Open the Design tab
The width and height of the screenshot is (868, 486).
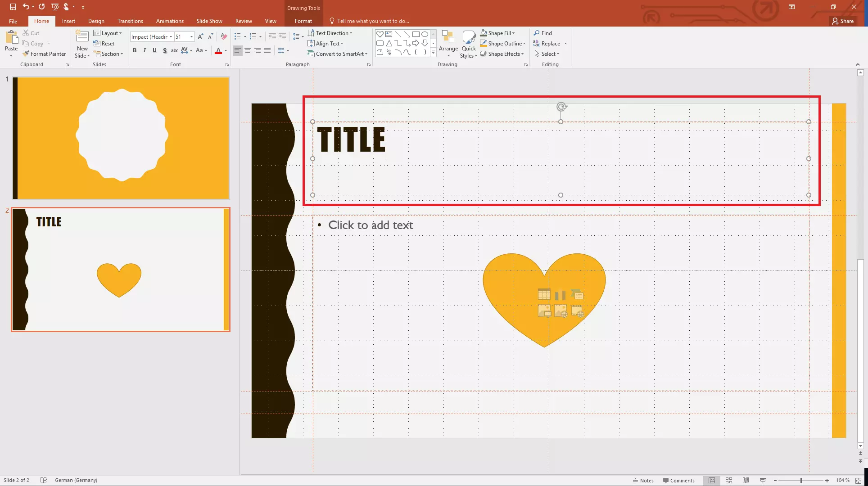(x=96, y=21)
